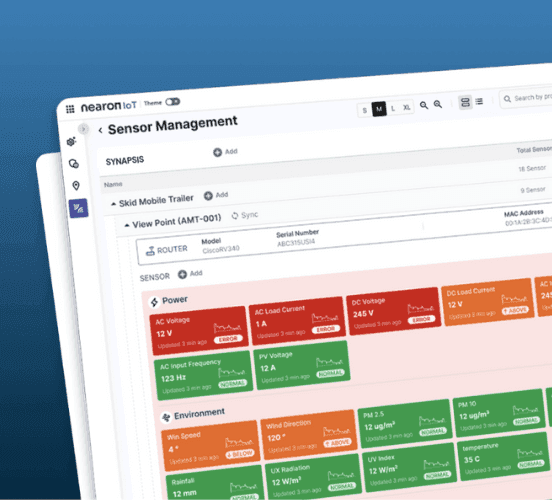Viewport: 552px width, 500px height.
Task: Open the apps grid menu icon
Action: [x=70, y=109]
